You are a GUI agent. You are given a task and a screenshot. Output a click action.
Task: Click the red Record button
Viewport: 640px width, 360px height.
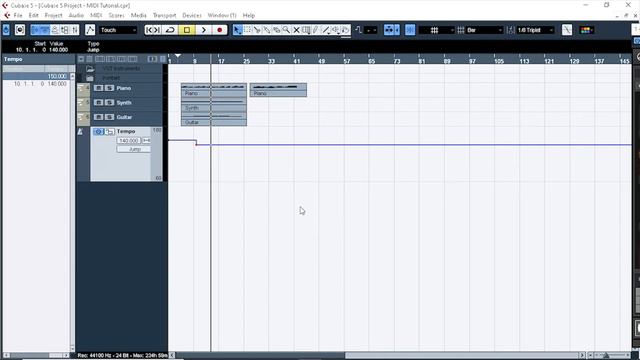tap(220, 30)
